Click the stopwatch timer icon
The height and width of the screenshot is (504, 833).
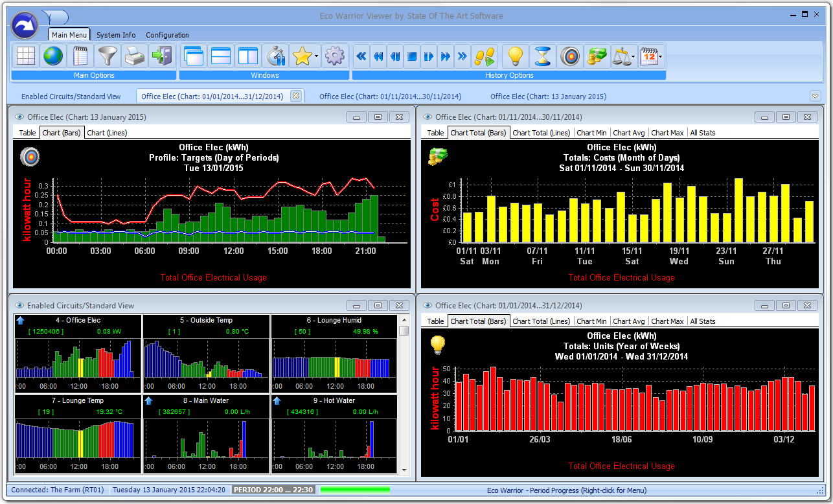pyautogui.click(x=275, y=56)
